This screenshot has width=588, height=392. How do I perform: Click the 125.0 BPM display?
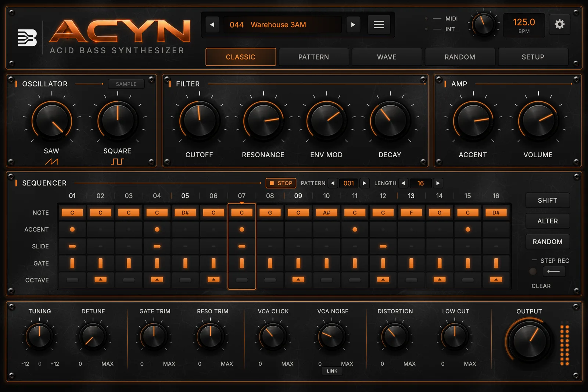[x=524, y=25]
